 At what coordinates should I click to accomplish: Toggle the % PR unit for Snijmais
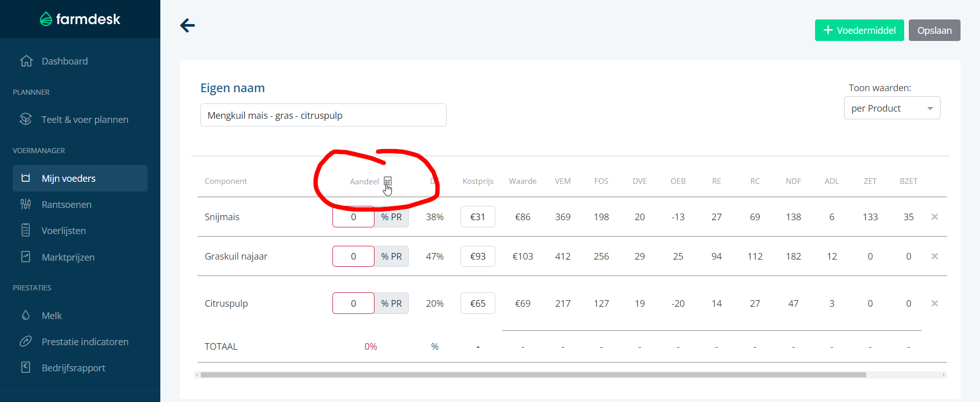(391, 217)
